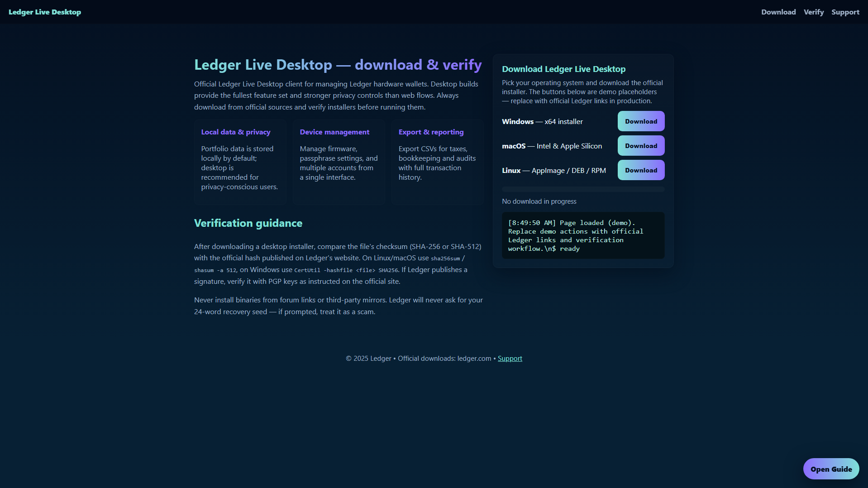
Task: Click the 'sha256sum' code snippet
Action: (445, 258)
